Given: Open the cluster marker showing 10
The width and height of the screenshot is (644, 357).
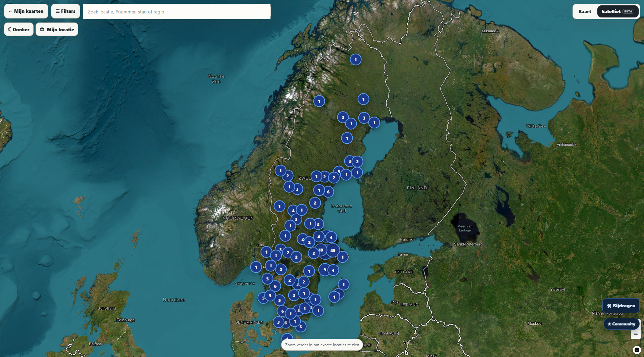Looking at the screenshot, I should [321, 250].
